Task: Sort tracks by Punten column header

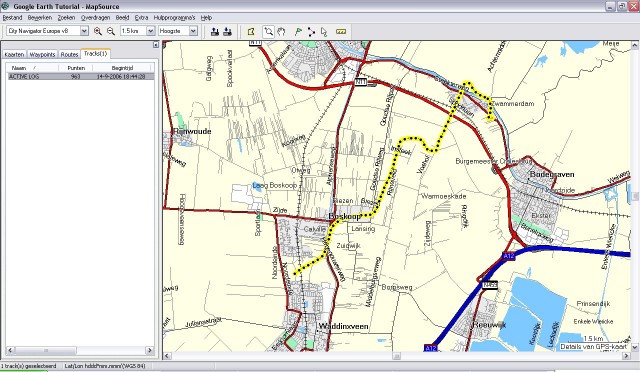Action: coord(76,68)
